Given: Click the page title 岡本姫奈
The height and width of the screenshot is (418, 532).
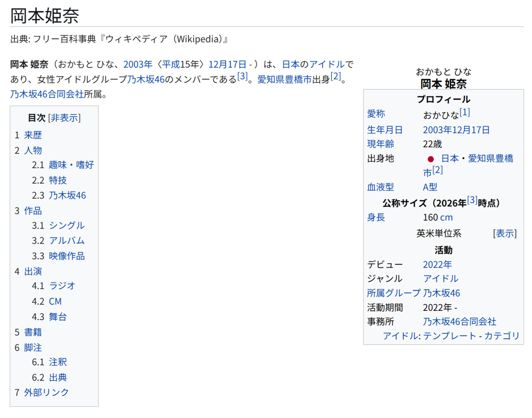Looking at the screenshot, I should (x=44, y=15).
